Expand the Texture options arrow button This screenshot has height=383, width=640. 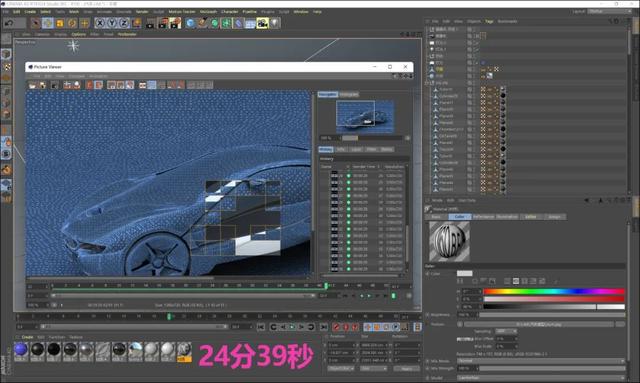460,324
